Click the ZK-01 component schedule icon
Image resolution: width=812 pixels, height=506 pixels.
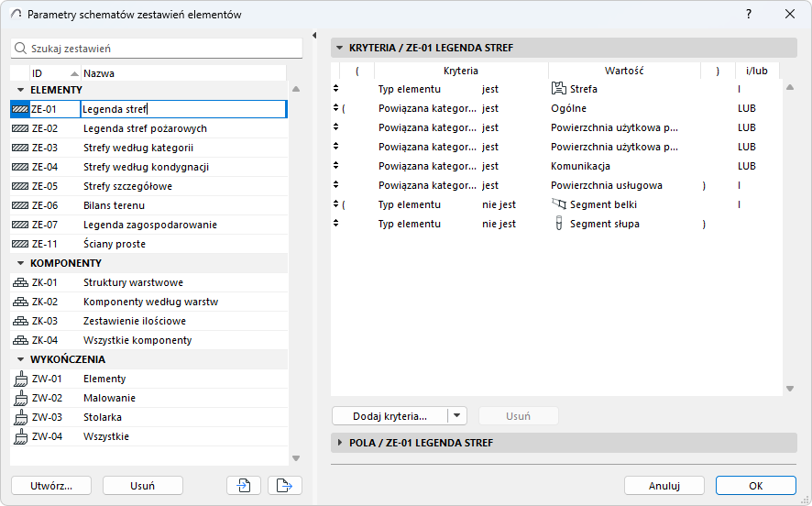pyautogui.click(x=20, y=282)
